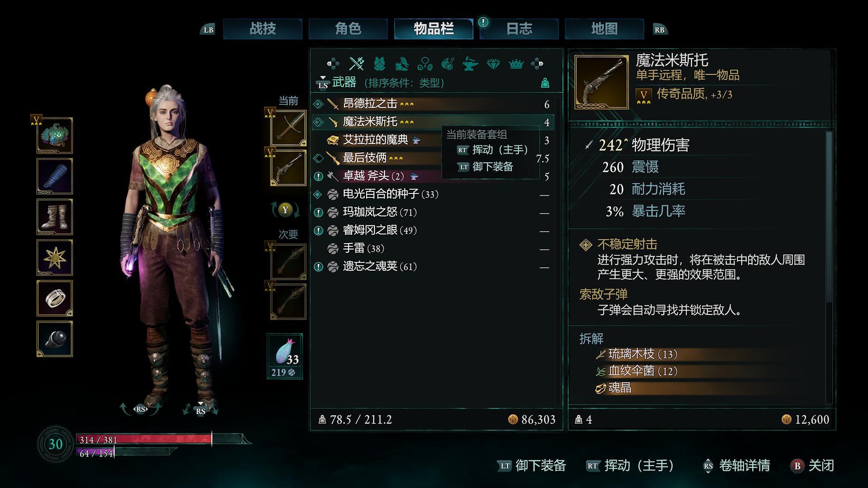Switch to the 角色 tab
The height and width of the screenshot is (488, 868).
click(348, 29)
